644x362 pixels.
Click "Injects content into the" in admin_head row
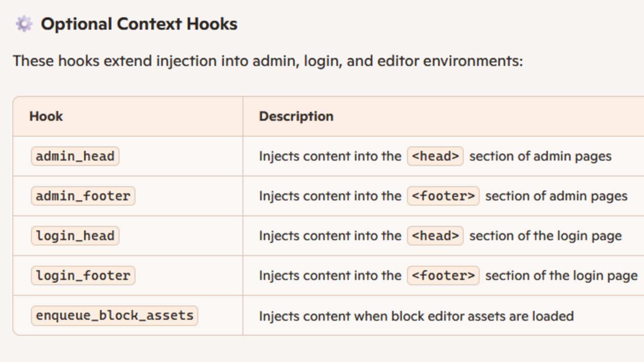click(x=330, y=156)
